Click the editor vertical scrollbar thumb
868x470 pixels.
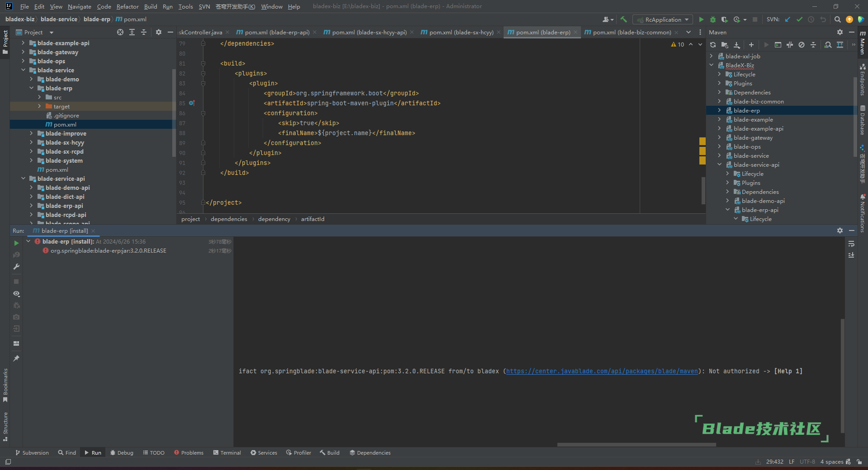point(703,190)
